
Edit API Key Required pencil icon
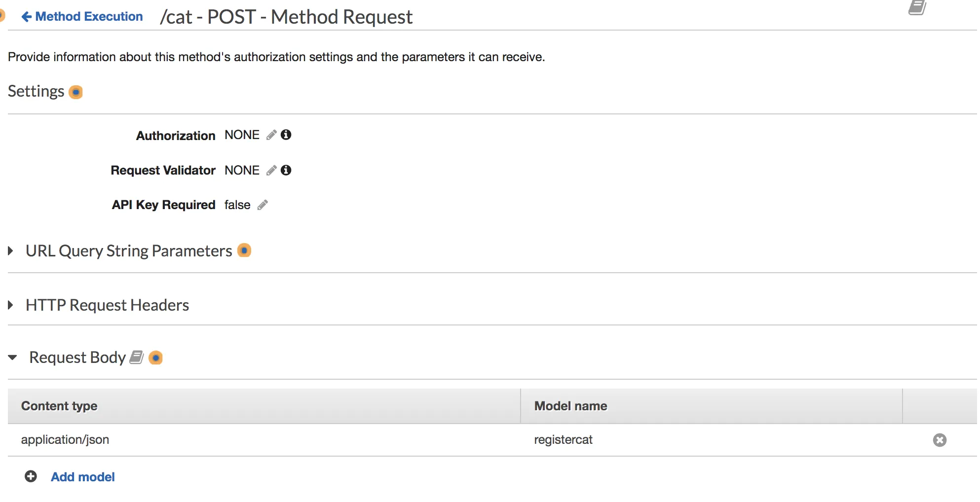263,205
